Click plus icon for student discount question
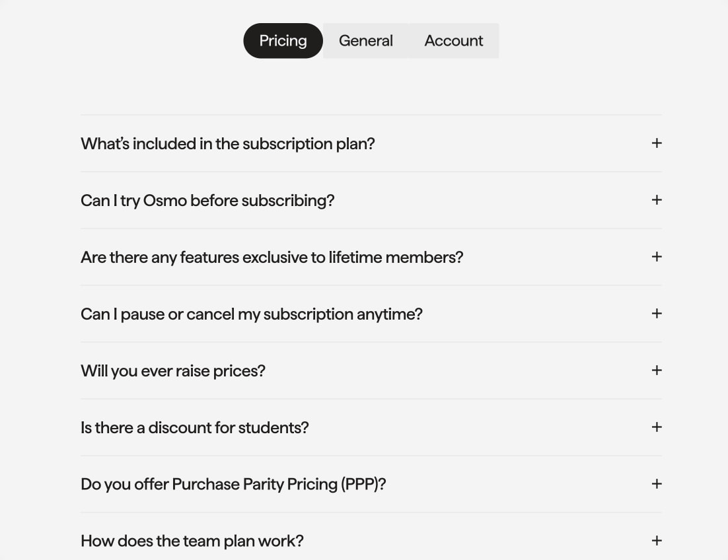This screenshot has height=560, width=728. click(x=657, y=427)
